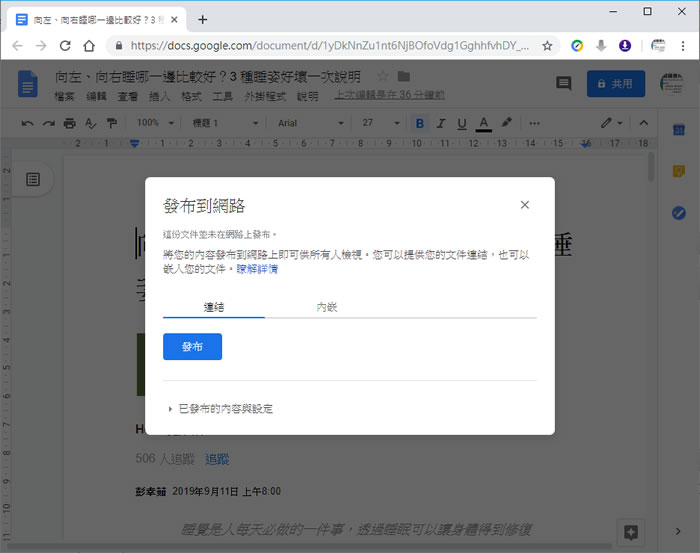Open the Chrome three-dot menu
Screen dimensions: 700x553
(683, 46)
